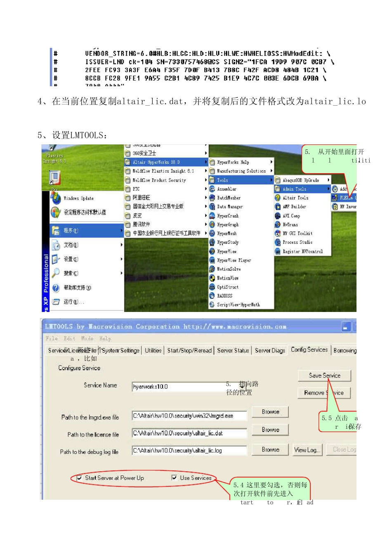Expand the 程序 submenu arrow
Viewport: 392px width, 555px height.
121,230
